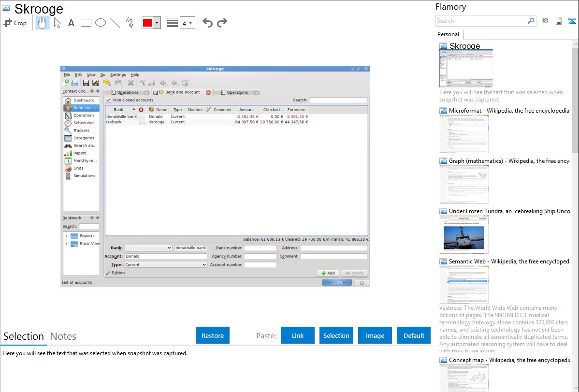Image resolution: width=579 pixels, height=392 pixels.
Task: Click the Amount column header
Action: 246,110
